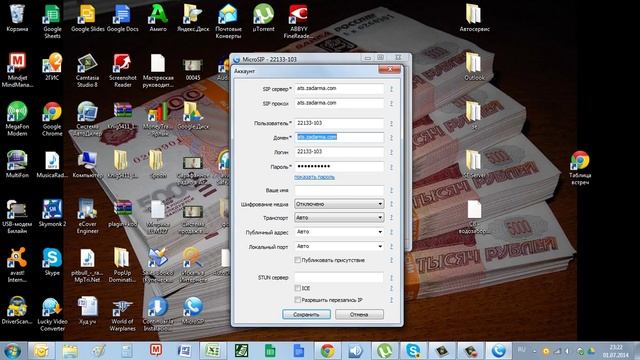
Task: Click the Логин input field
Action: [339, 152]
